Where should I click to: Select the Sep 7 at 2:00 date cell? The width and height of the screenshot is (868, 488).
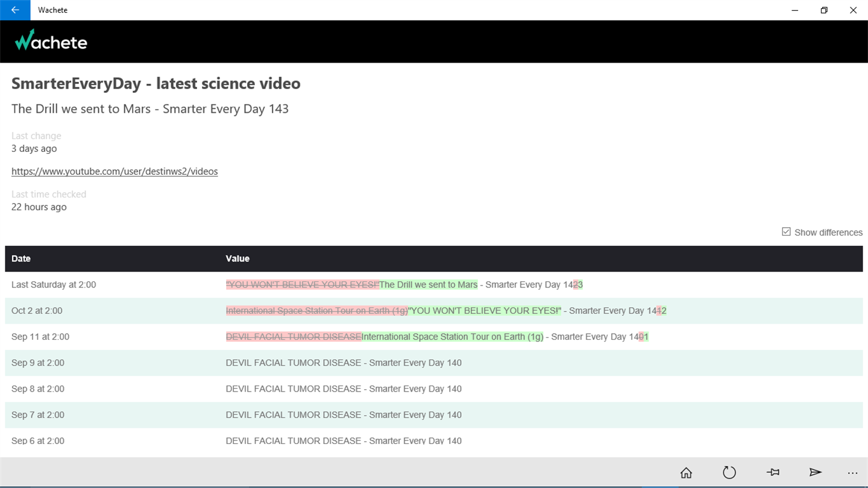[38, 414]
